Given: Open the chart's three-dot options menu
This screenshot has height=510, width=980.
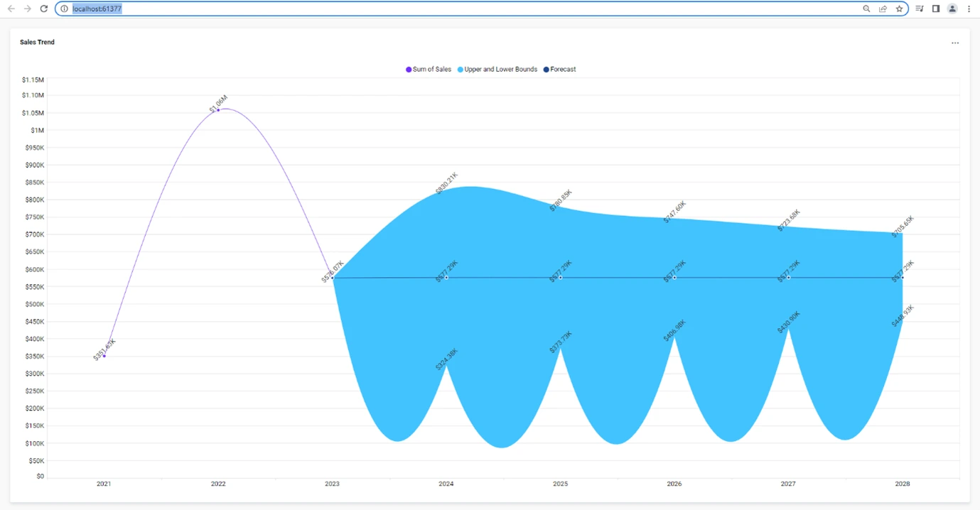Looking at the screenshot, I should coord(955,43).
